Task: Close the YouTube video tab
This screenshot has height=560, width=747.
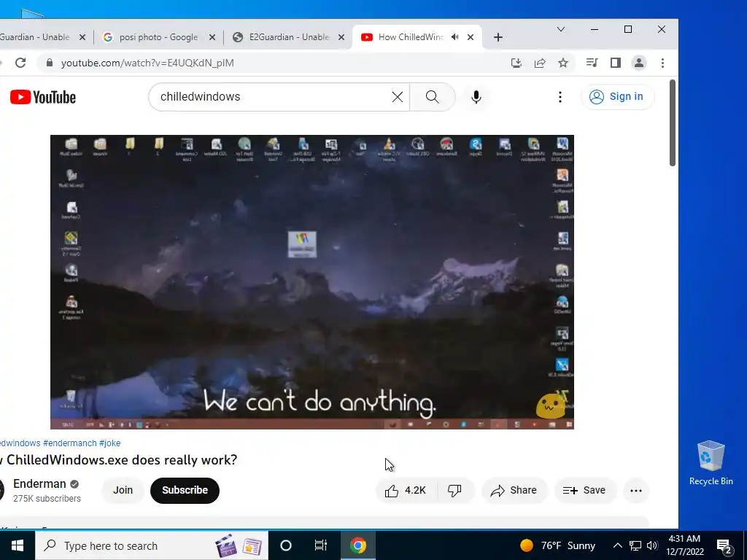Action: (471, 37)
